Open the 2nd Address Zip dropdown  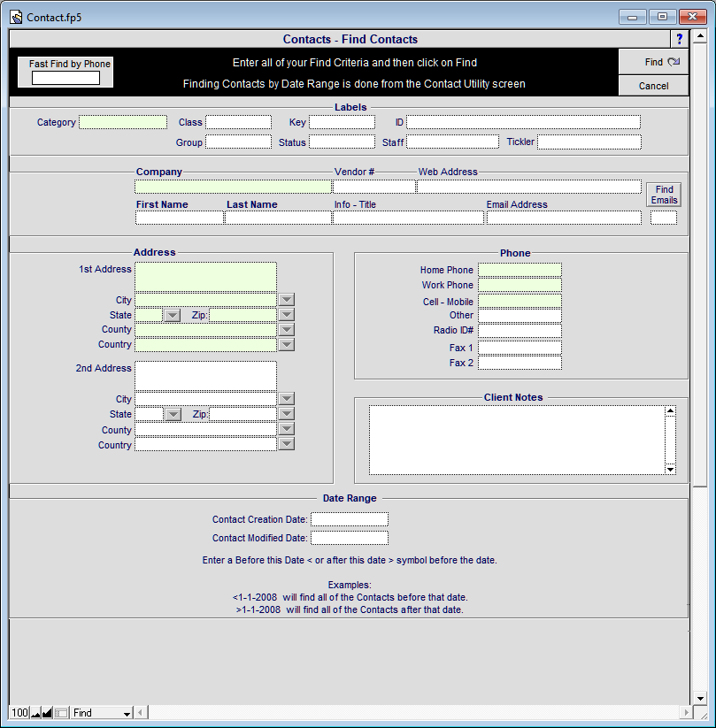pyautogui.click(x=287, y=414)
